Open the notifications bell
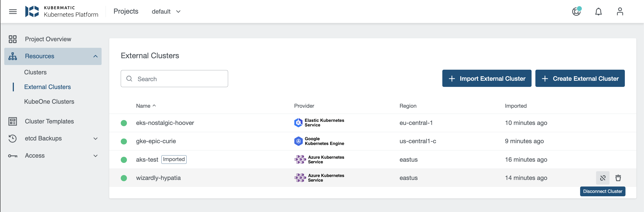This screenshot has height=212, width=644. [598, 11]
